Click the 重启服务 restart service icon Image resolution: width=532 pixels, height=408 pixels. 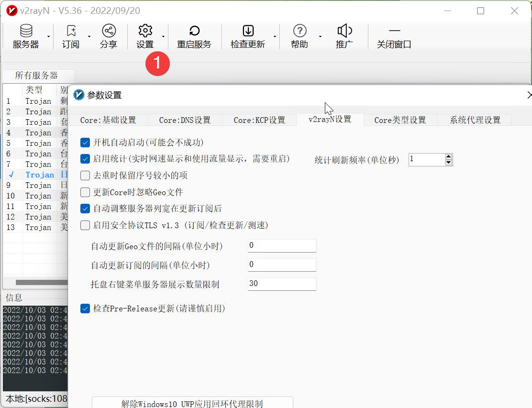194,36
